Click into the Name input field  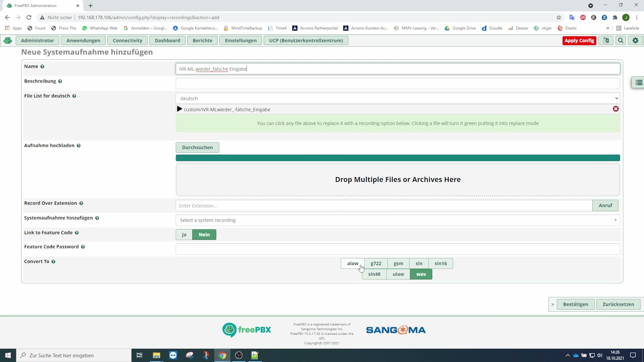click(397, 69)
